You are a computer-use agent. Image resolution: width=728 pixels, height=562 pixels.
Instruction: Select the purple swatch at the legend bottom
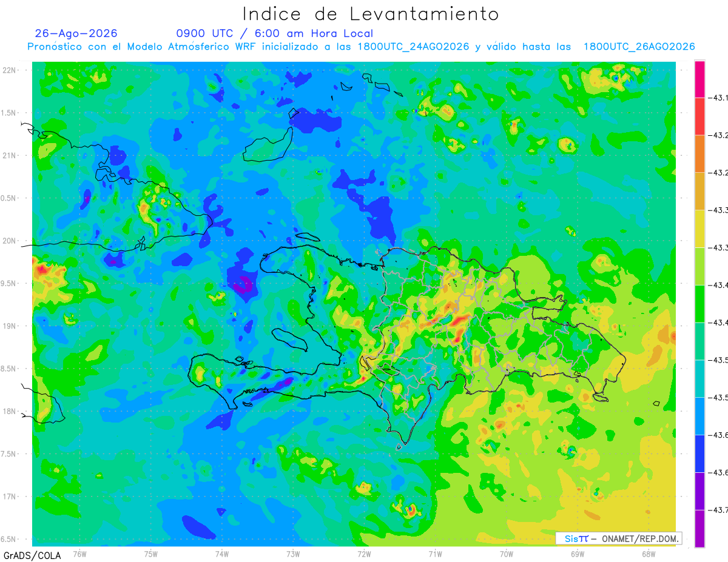coord(699,529)
